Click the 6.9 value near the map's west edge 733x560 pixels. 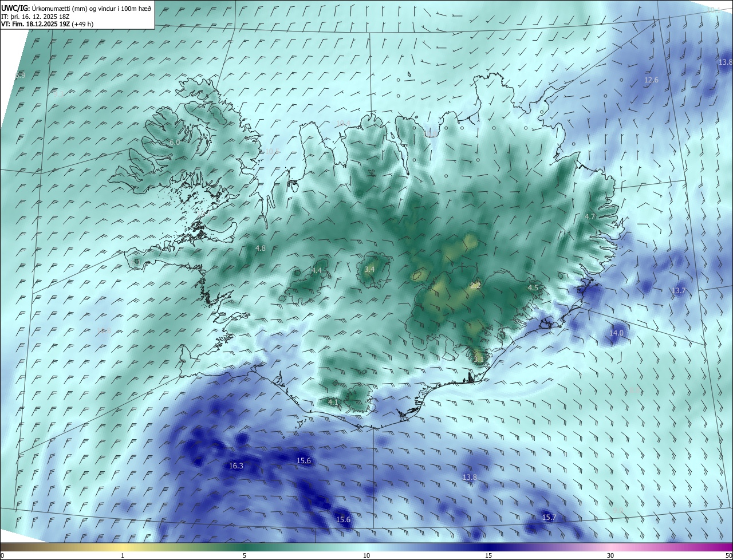tap(21, 75)
